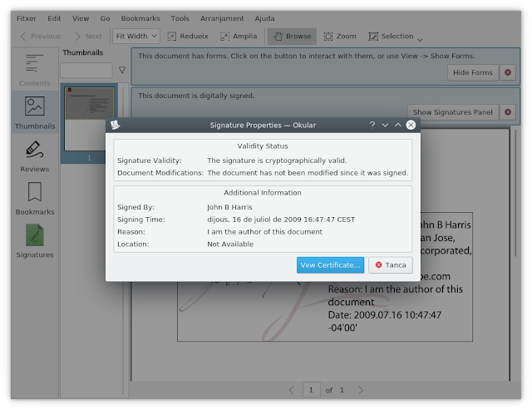Screen dimensions: 532x410
Task: Click the document vertical scrollbar
Action: (x=515, y=194)
